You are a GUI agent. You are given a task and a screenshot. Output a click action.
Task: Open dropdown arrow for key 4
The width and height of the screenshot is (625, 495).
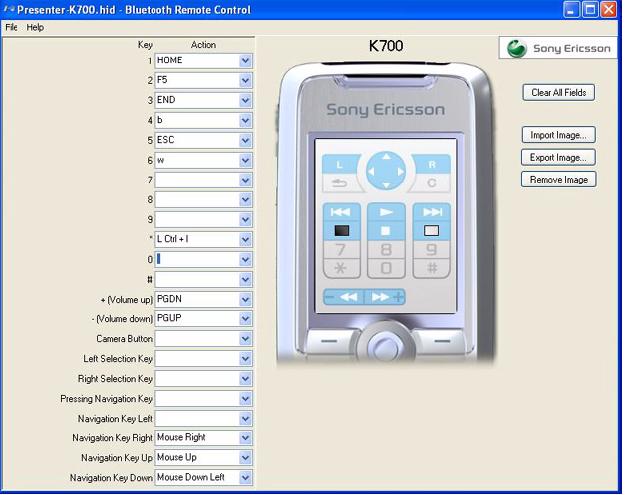[x=246, y=120]
